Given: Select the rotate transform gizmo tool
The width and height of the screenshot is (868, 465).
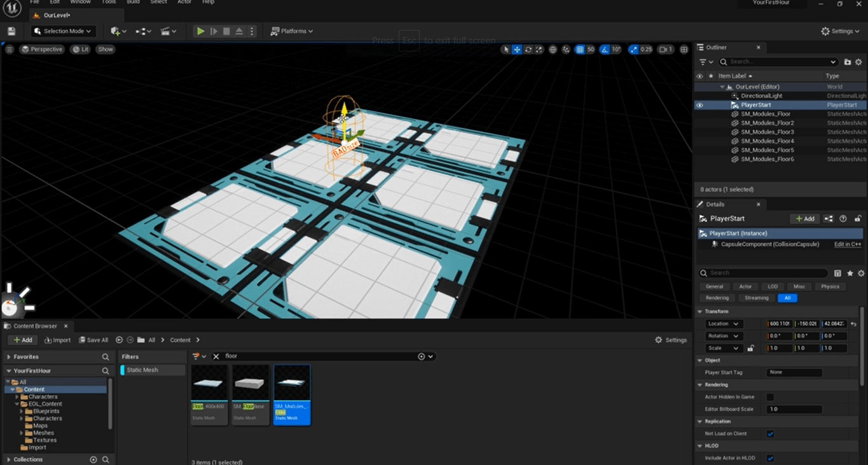Looking at the screenshot, I should point(528,50).
